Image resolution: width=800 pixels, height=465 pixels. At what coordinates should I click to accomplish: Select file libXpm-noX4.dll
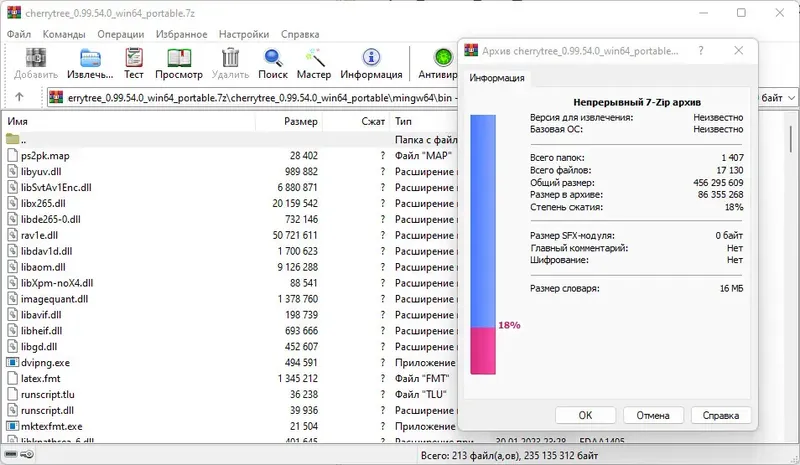tap(57, 283)
